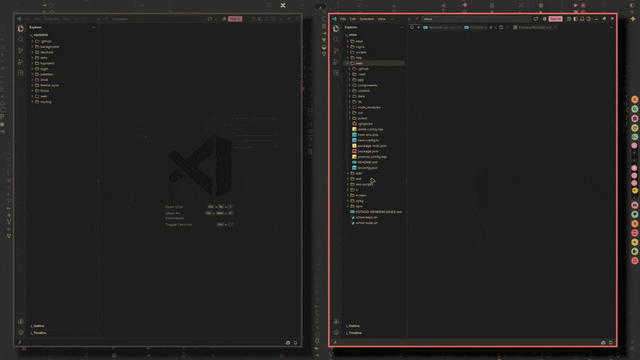This screenshot has height=360, width=640.
Task: Toggle Primary Side Bar in right window
Action: pyautogui.click(x=576, y=19)
